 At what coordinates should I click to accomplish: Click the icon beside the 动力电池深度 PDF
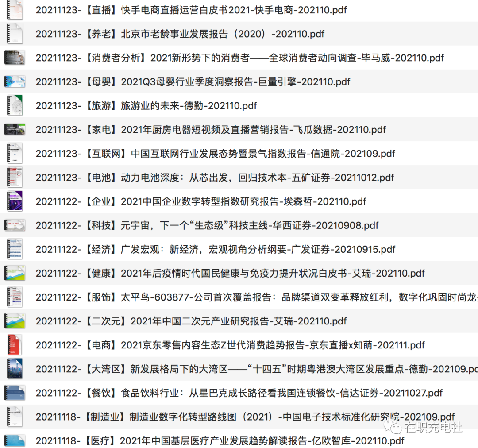click(x=15, y=177)
